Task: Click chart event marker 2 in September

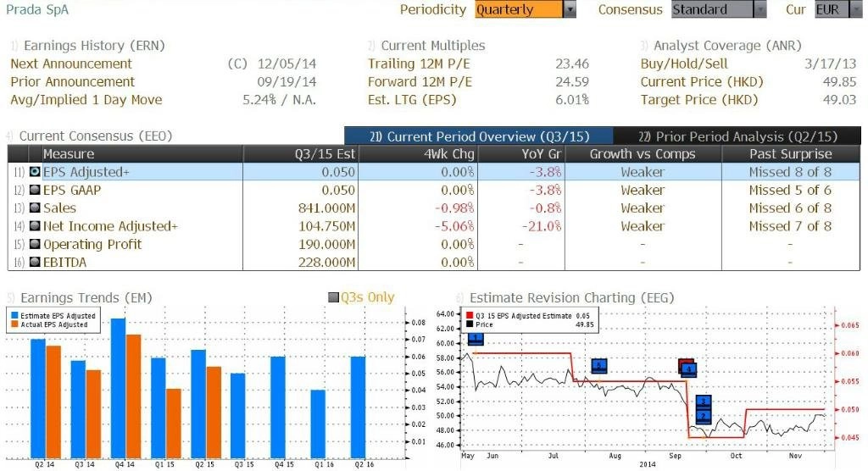Action: [x=703, y=416]
